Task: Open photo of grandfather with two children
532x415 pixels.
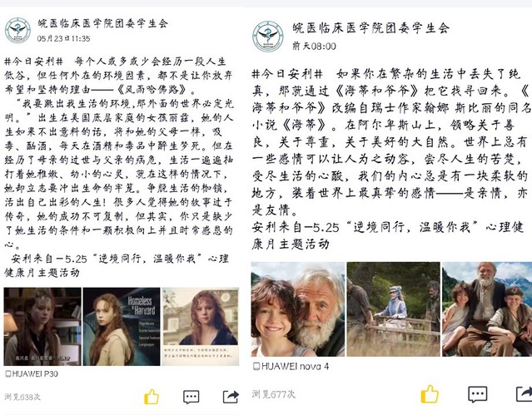Action: coord(487,309)
